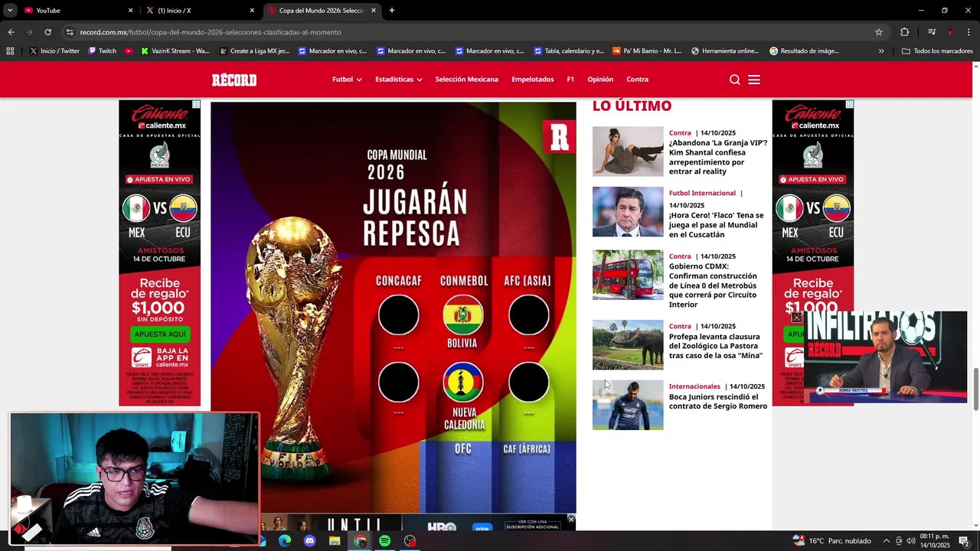This screenshot has height=551, width=980.
Task: View site information icon in address bar
Action: tap(70, 32)
